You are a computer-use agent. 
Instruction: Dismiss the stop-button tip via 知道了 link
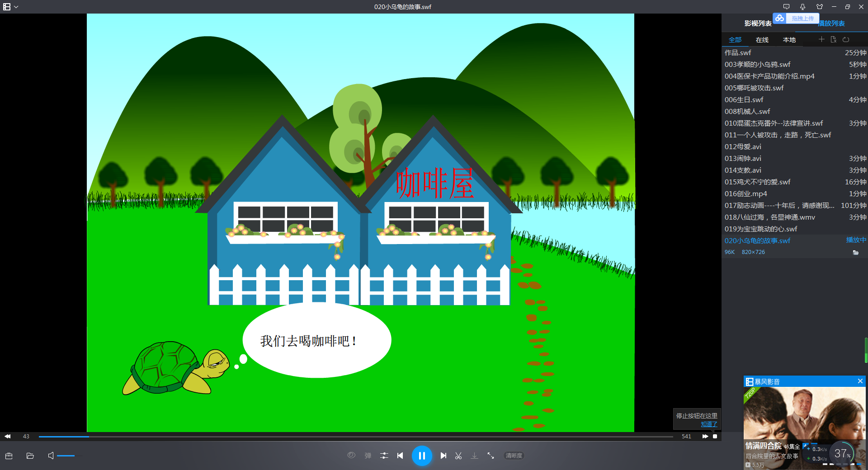pos(709,424)
